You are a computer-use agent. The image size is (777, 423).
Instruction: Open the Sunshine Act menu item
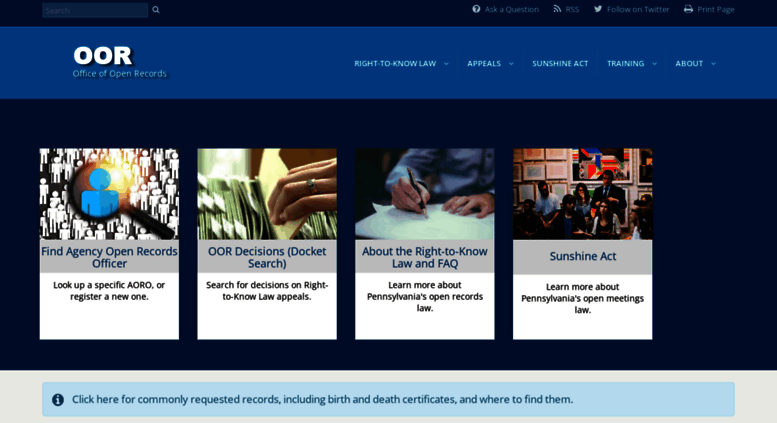[560, 63]
